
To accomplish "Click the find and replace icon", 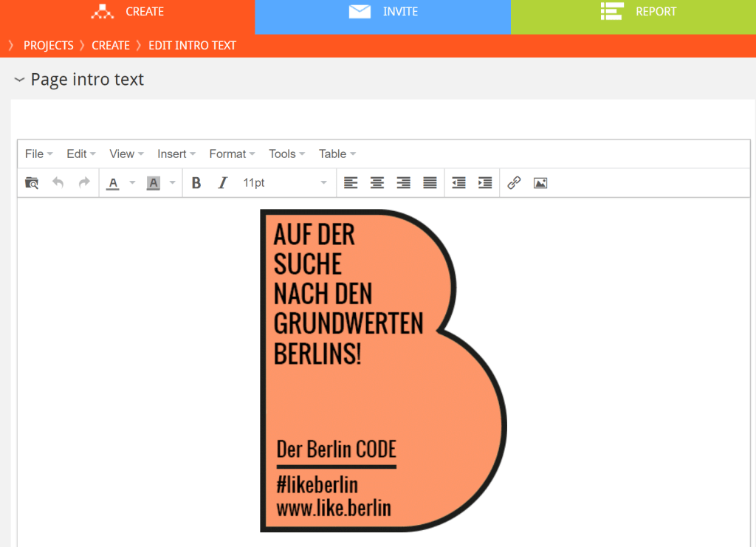I will (32, 183).
